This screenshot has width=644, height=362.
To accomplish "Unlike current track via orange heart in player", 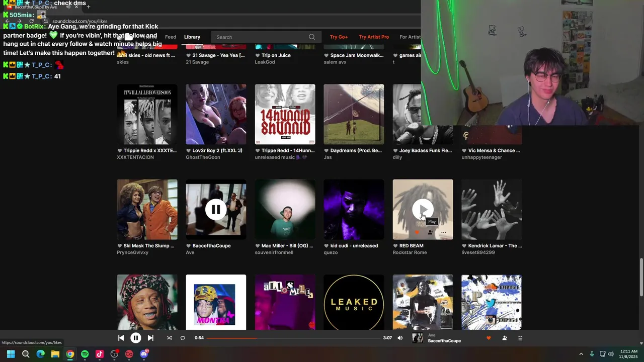I will click(x=488, y=338).
